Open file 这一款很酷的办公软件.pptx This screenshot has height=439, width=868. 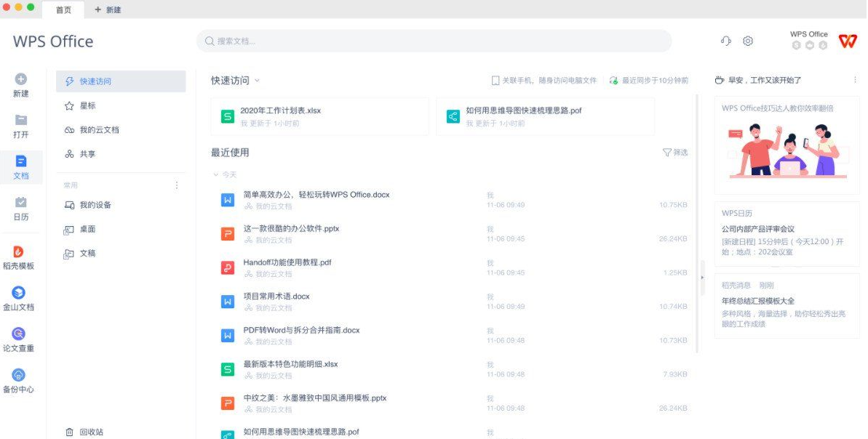pos(291,228)
